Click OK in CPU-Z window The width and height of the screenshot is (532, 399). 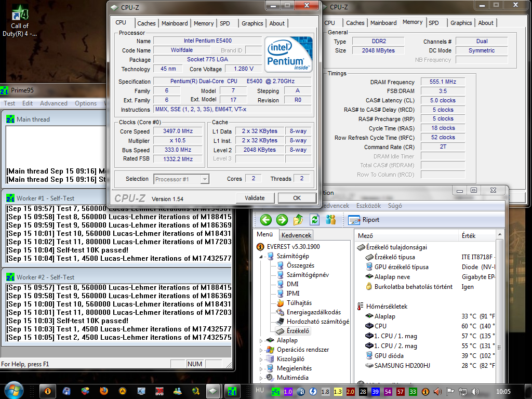click(297, 198)
